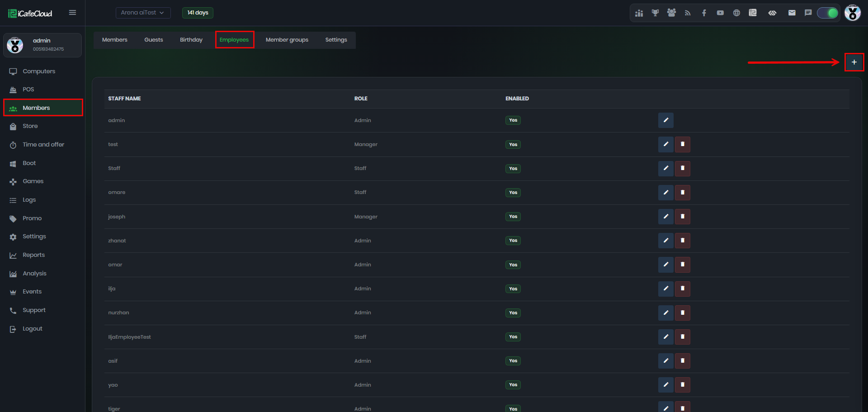The height and width of the screenshot is (412, 868).
Task: Delete the joseph employee
Action: click(683, 217)
